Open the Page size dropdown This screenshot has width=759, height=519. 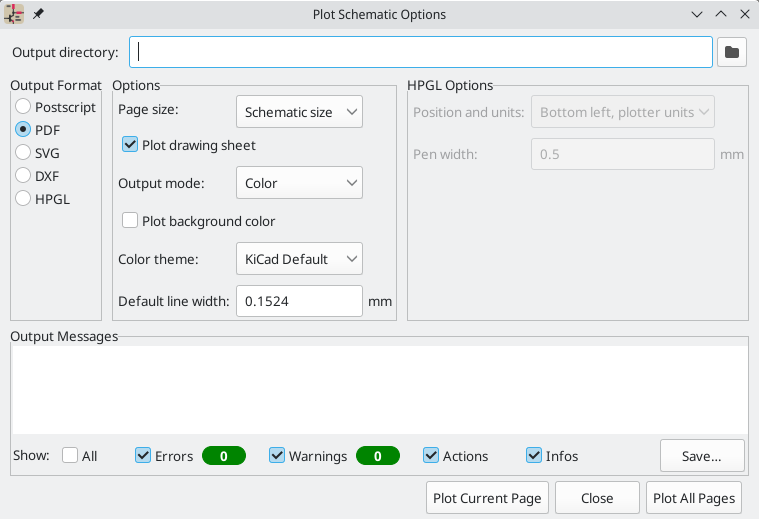click(299, 112)
